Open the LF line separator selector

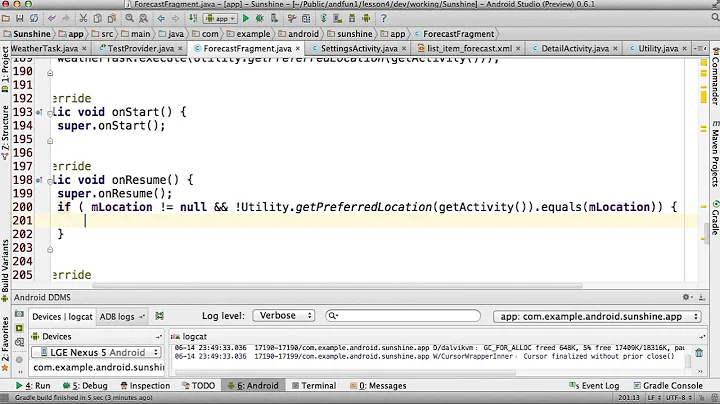pos(654,398)
